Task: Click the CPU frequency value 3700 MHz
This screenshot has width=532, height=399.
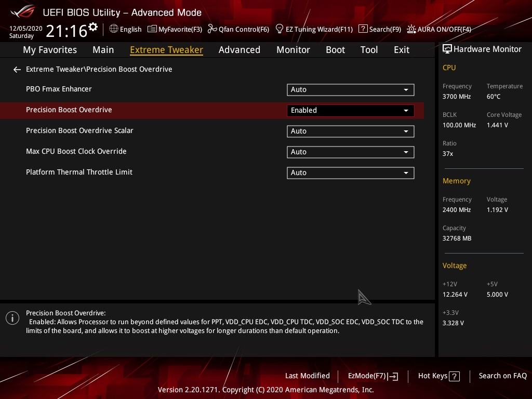Action: click(457, 97)
